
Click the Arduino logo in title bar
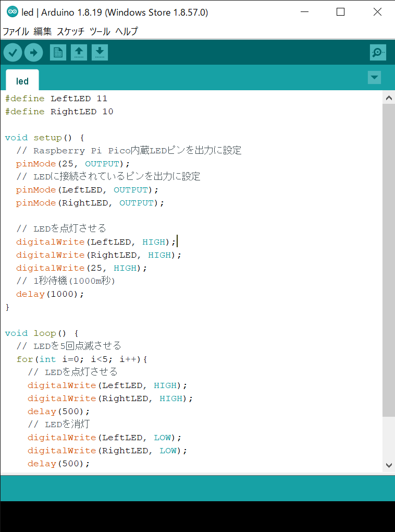tap(13, 12)
